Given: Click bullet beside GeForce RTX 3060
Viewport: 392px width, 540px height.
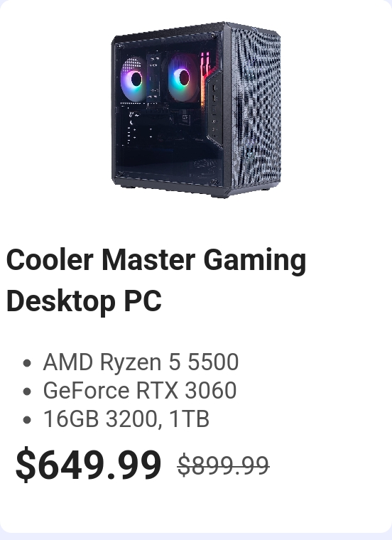Looking at the screenshot, I should click(x=27, y=391).
